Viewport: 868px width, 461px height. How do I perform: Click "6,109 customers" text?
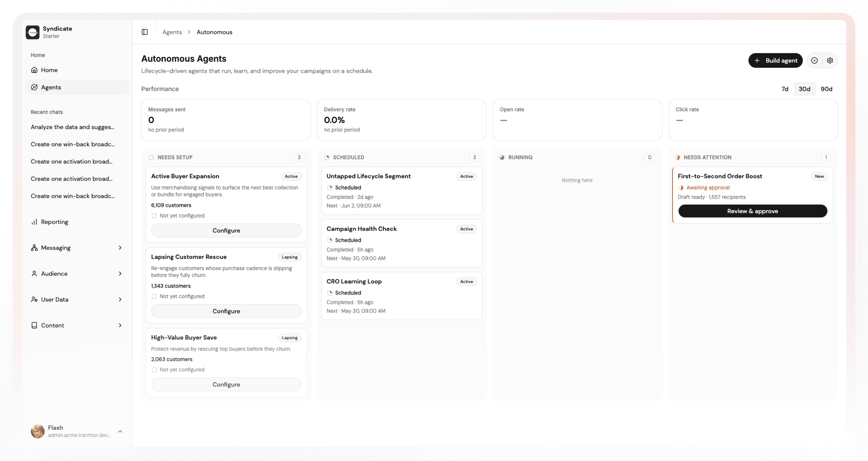[171, 205]
